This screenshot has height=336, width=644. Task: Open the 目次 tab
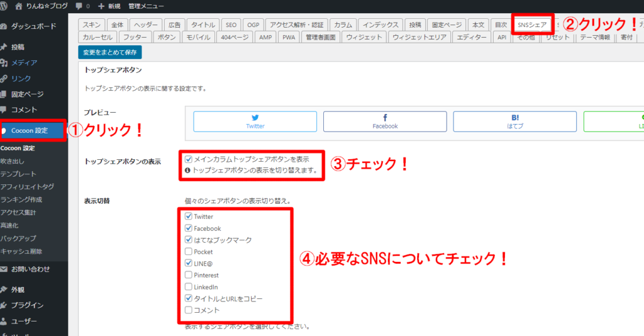pyautogui.click(x=501, y=25)
